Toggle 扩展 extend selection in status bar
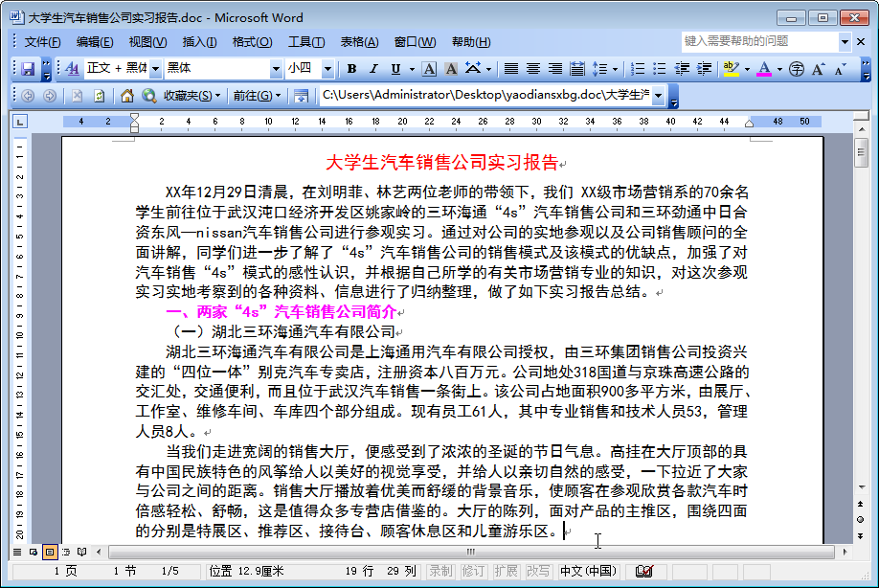Screen dimensions: 879x588 coord(506,571)
